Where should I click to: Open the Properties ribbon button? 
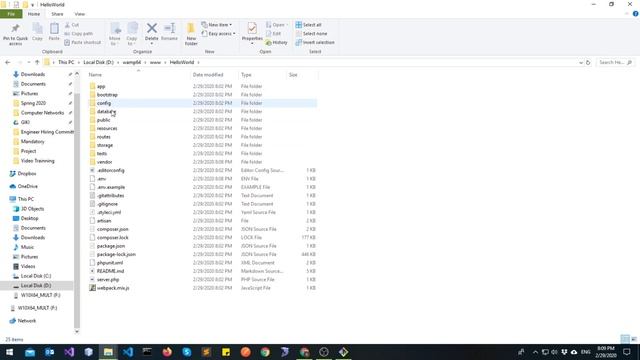pyautogui.click(x=252, y=33)
